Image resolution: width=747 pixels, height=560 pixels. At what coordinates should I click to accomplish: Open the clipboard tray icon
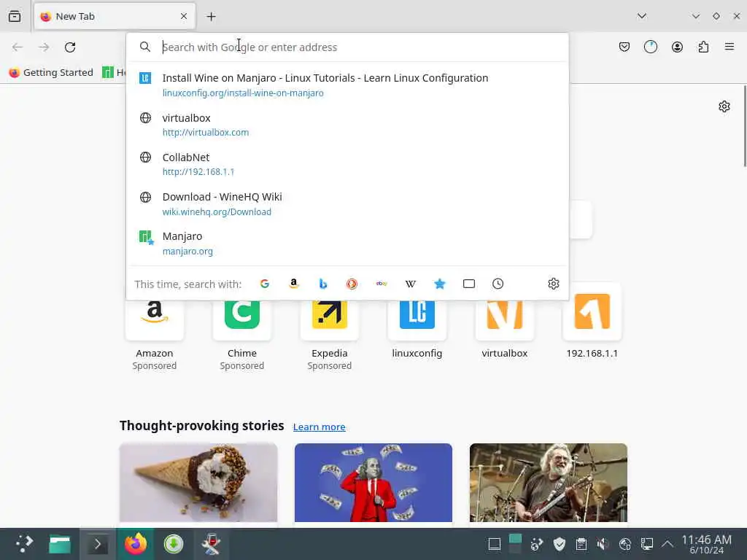click(x=581, y=544)
